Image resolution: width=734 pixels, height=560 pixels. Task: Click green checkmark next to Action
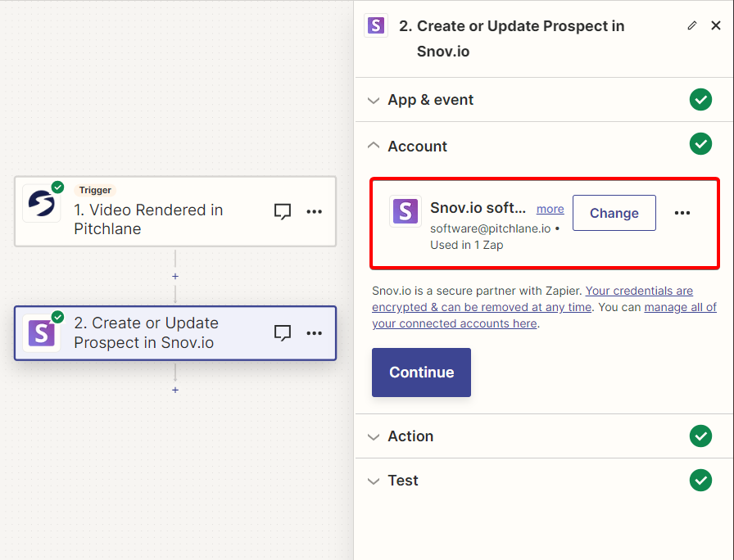tap(700, 436)
